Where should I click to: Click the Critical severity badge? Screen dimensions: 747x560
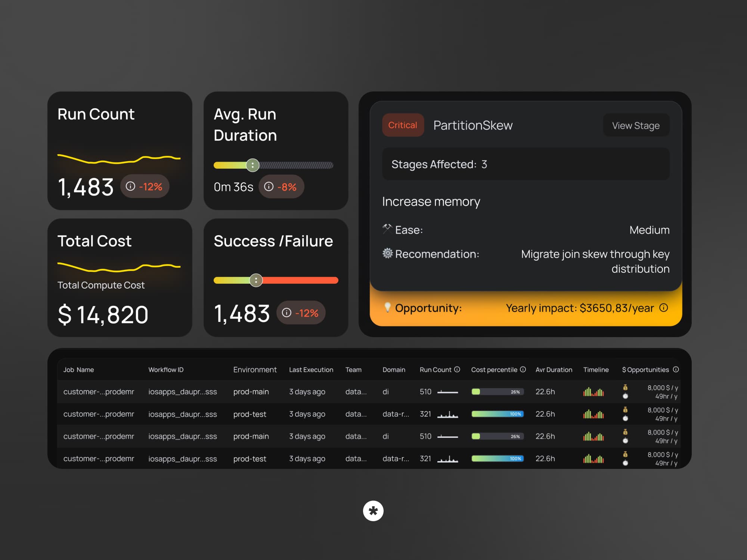pos(403,125)
